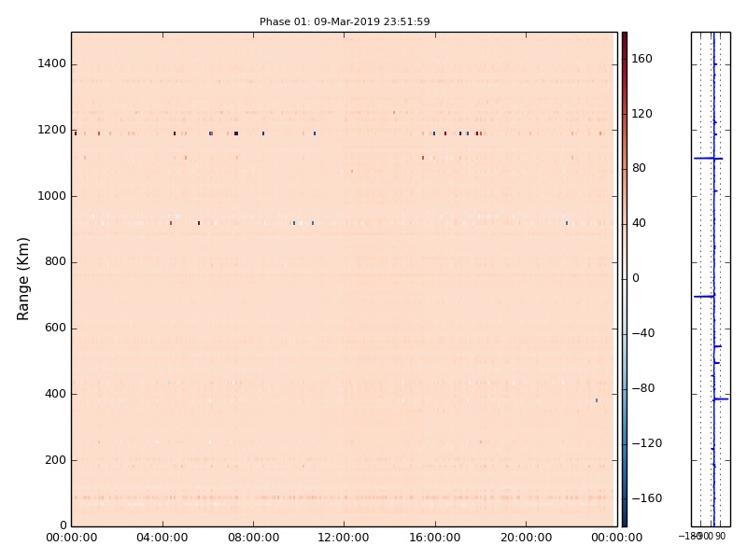Viewport: 747px width, 560px height.
Task: Click the profile spike near range 700
Action: (x=704, y=296)
